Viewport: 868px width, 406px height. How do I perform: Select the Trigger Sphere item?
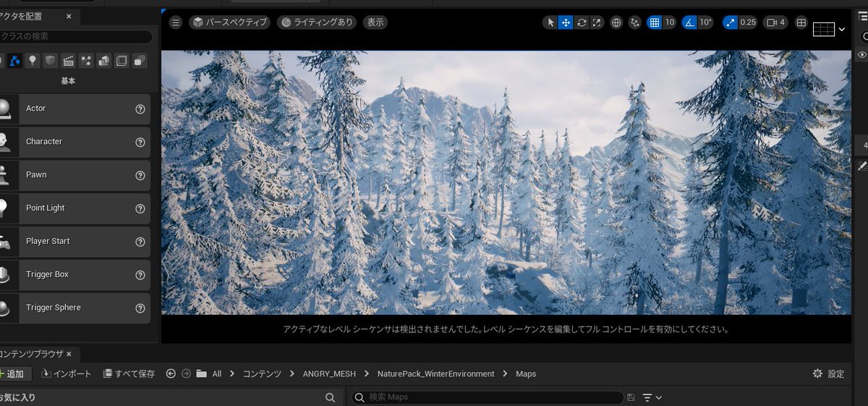pos(75,308)
